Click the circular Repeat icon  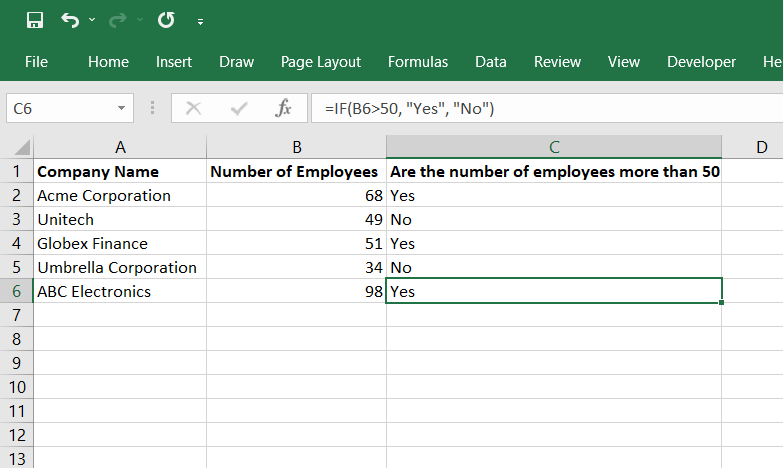(x=166, y=20)
